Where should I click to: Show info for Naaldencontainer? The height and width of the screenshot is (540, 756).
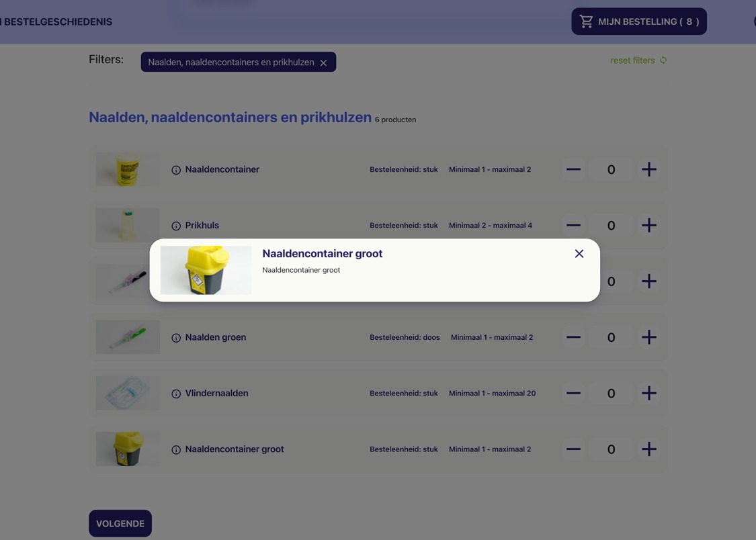point(176,170)
